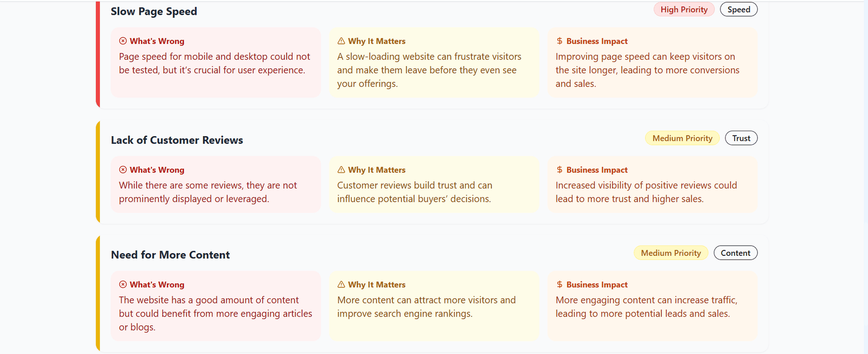The height and width of the screenshot is (354, 868).
Task: Click the error icon in the customer reviews What's Wrong box
Action: click(x=123, y=170)
